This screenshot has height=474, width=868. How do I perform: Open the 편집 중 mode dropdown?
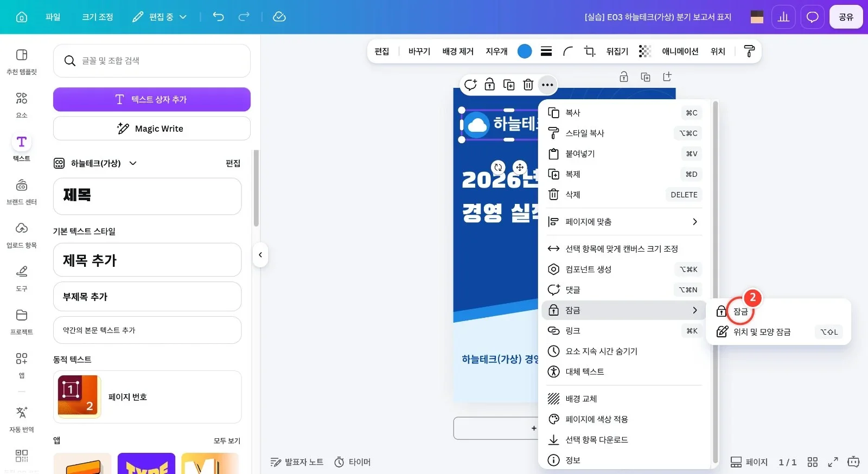pos(160,17)
